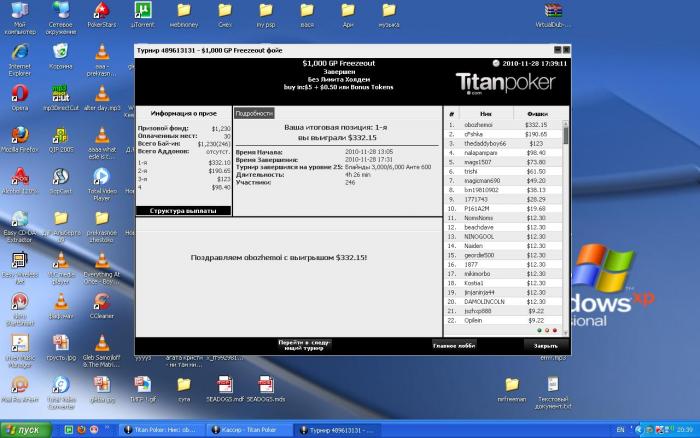Screen dimensions: 700x438
Task: Click the Закрыть close button
Action: [546, 345]
